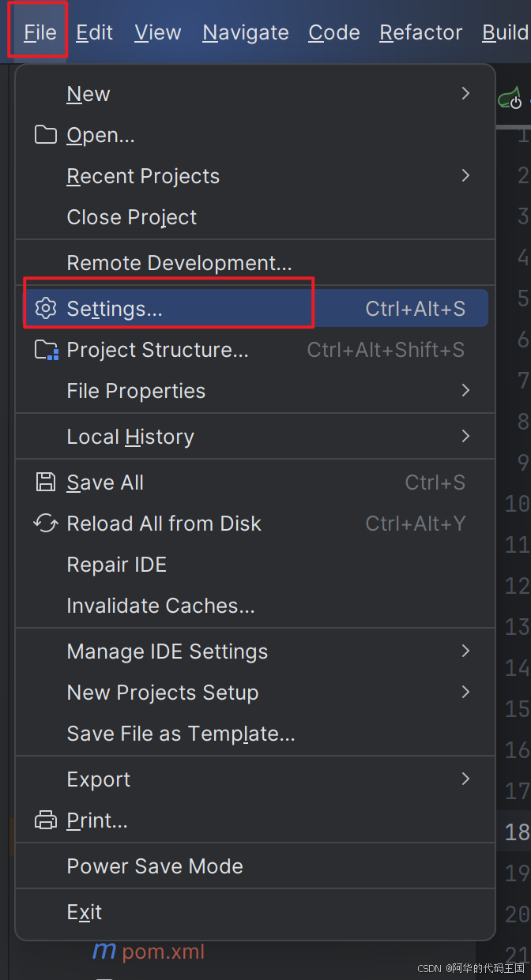Click the folder icon beside Open...
The height and width of the screenshot is (980, 531).
tap(46, 135)
